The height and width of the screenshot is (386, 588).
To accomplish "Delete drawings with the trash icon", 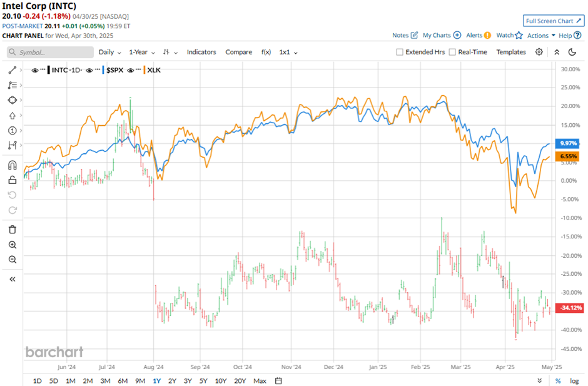I will (13, 230).
